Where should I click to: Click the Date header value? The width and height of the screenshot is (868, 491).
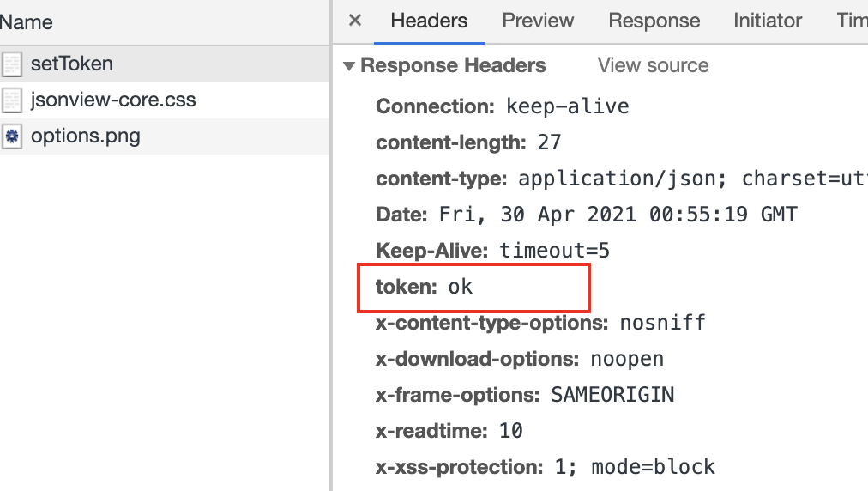point(618,215)
